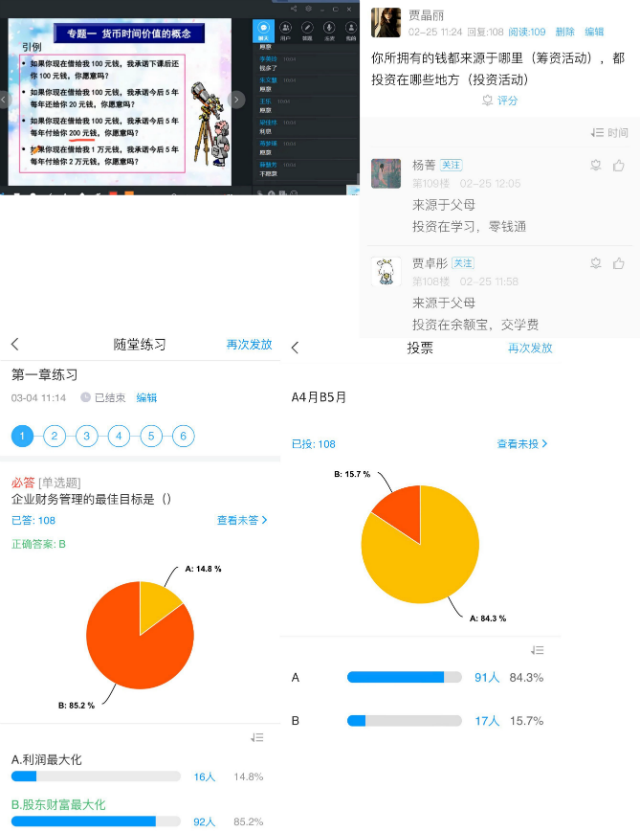Click 92人 respondent count
Viewport: 640px width, 832px height.
(x=204, y=821)
